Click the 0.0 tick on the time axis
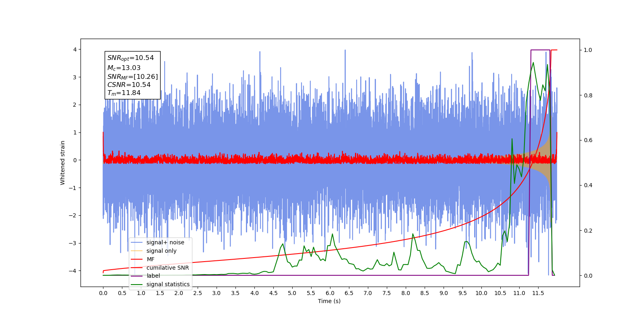The width and height of the screenshot is (644, 322). click(103, 293)
